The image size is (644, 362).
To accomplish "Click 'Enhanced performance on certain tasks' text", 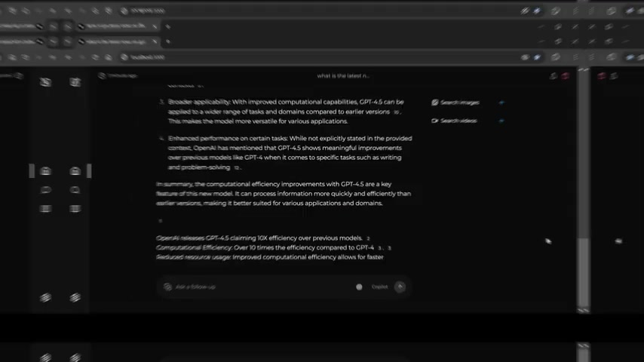I will [x=228, y=139].
